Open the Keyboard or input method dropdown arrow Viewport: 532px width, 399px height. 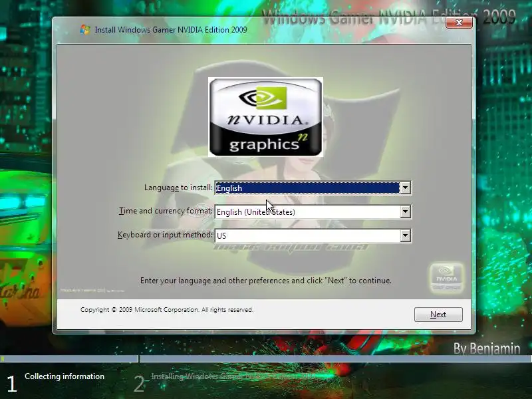point(405,235)
